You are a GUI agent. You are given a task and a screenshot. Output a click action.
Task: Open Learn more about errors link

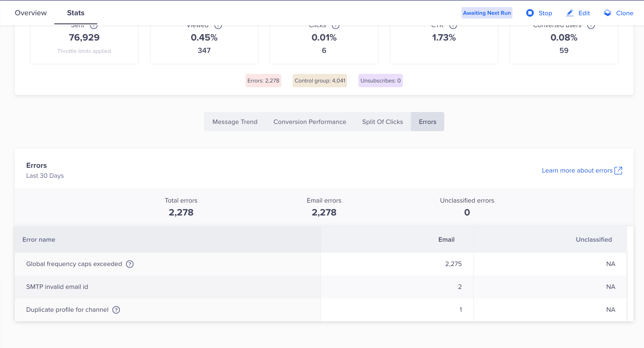point(577,170)
